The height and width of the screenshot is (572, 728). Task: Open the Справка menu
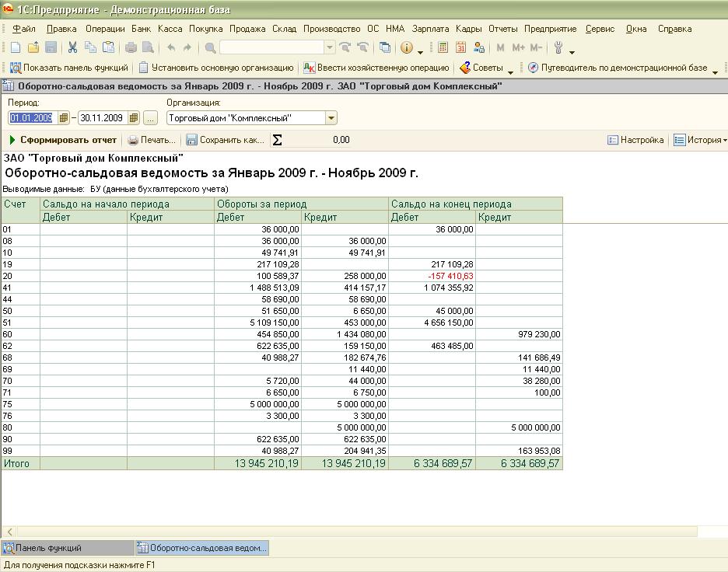(x=674, y=29)
